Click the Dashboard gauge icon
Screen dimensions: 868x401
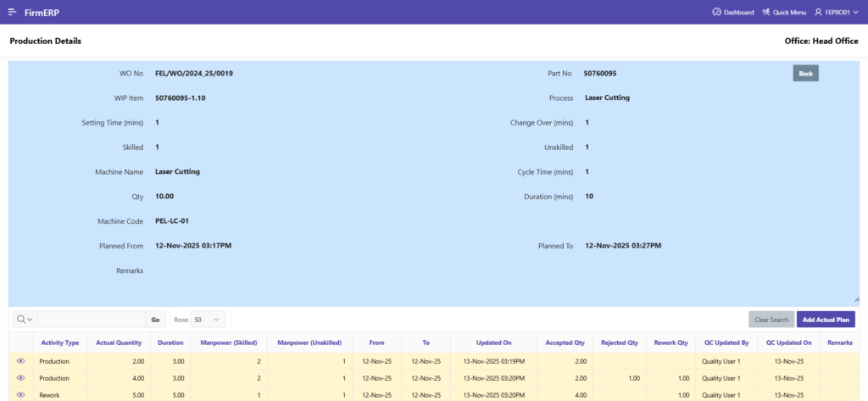[x=716, y=12]
